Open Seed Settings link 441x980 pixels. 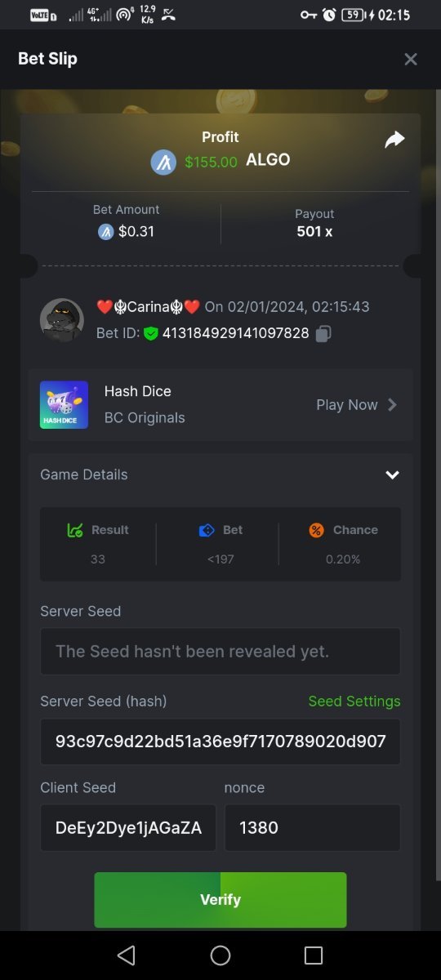pyautogui.click(x=354, y=701)
